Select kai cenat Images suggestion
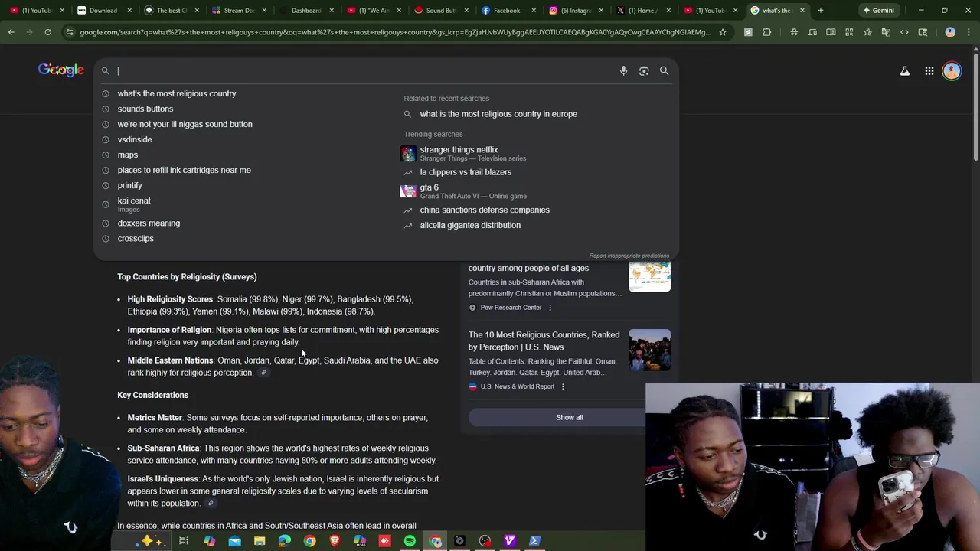The image size is (980, 551). (134, 204)
